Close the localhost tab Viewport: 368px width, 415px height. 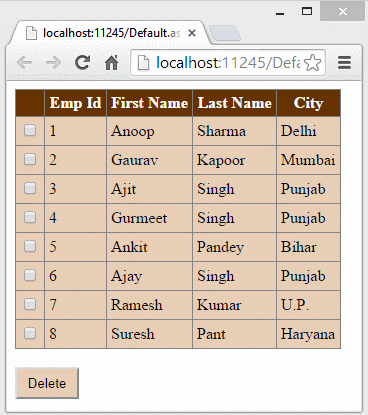pyautogui.click(x=192, y=33)
